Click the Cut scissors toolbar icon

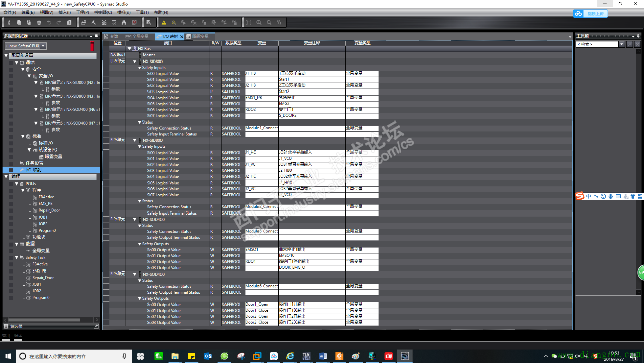click(x=9, y=22)
